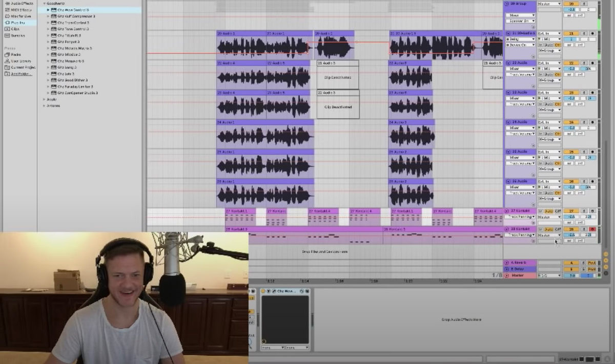Set track 23 monitor to Auto
Viewport: 615px width, 364px height.
tap(549, 104)
